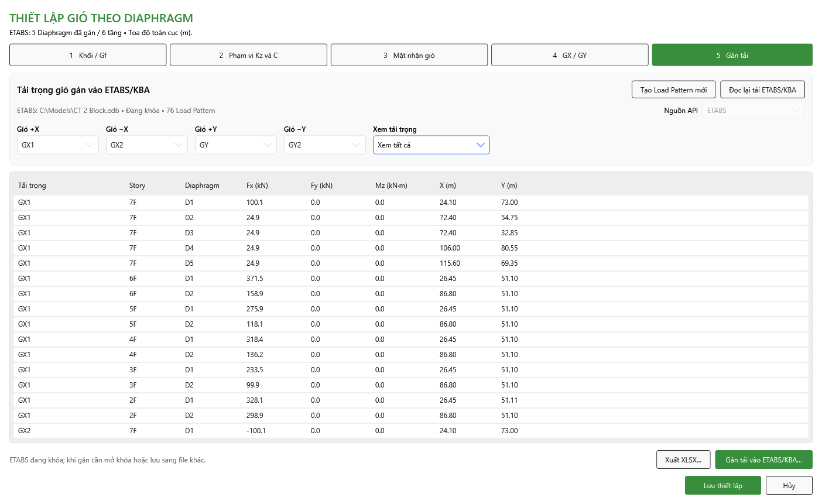Select the Fx value 275.9 cell
Image resolution: width=822 pixels, height=504 pixels.
[255, 309]
